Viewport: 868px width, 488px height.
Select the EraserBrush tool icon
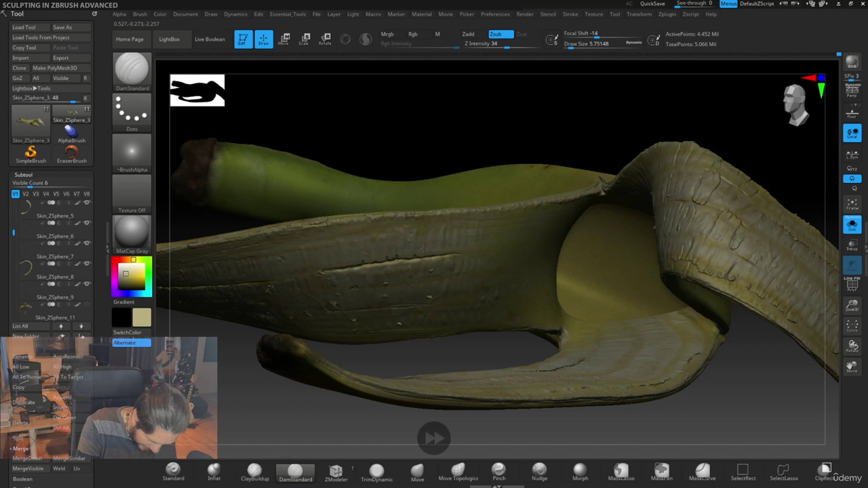(71, 154)
